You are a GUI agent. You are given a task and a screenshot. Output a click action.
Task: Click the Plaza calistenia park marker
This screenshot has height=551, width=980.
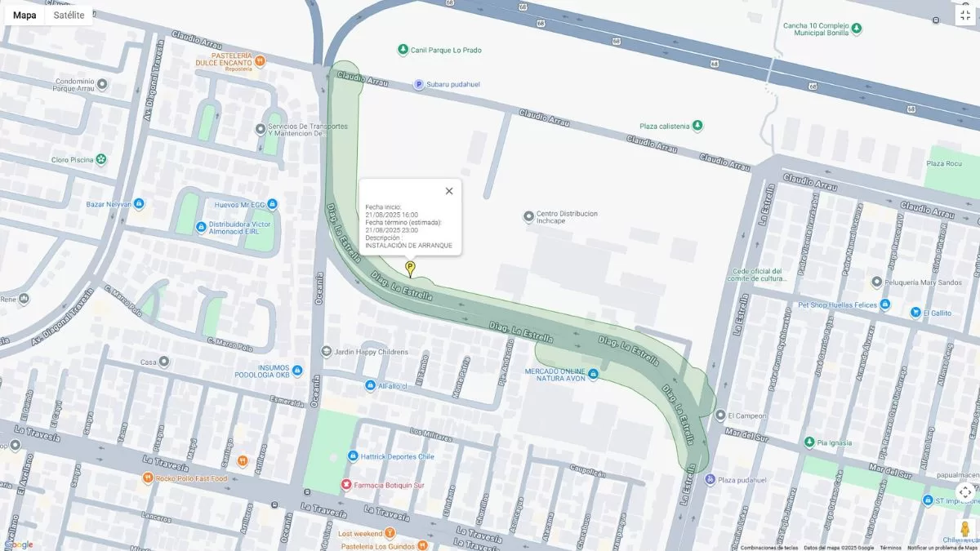coord(697,126)
